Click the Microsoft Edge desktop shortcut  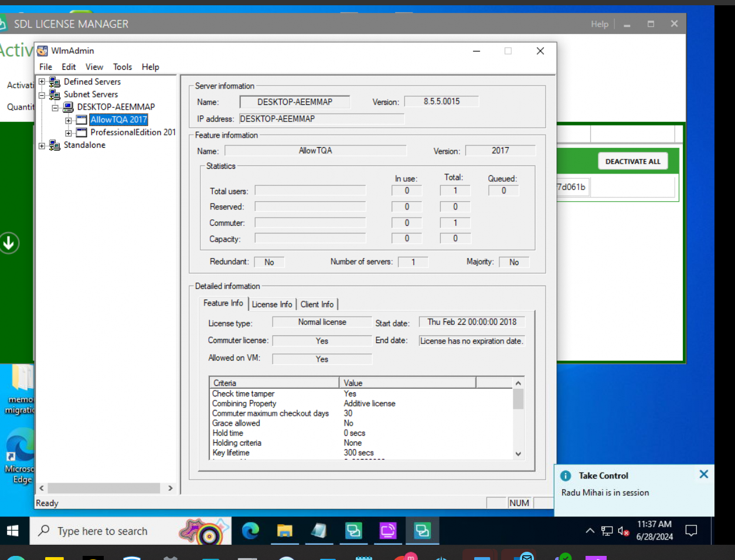click(19, 457)
